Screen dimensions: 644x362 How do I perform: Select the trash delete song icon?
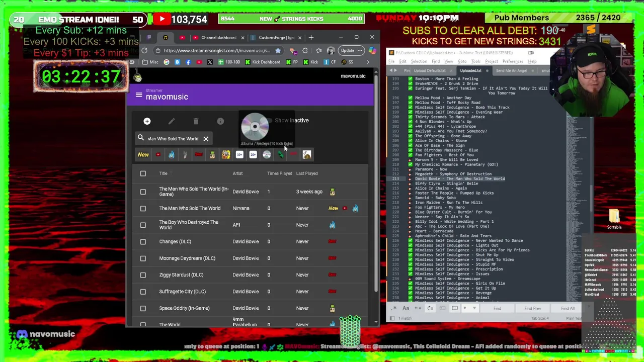click(196, 121)
